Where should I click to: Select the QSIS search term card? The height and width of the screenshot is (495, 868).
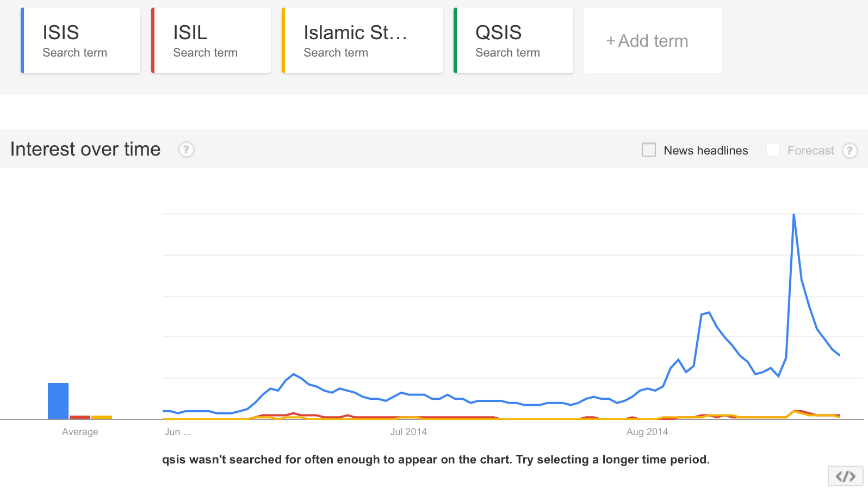click(x=513, y=40)
